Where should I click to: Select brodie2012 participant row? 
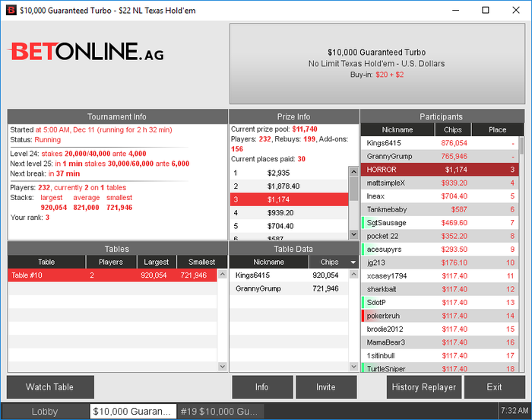pos(440,329)
